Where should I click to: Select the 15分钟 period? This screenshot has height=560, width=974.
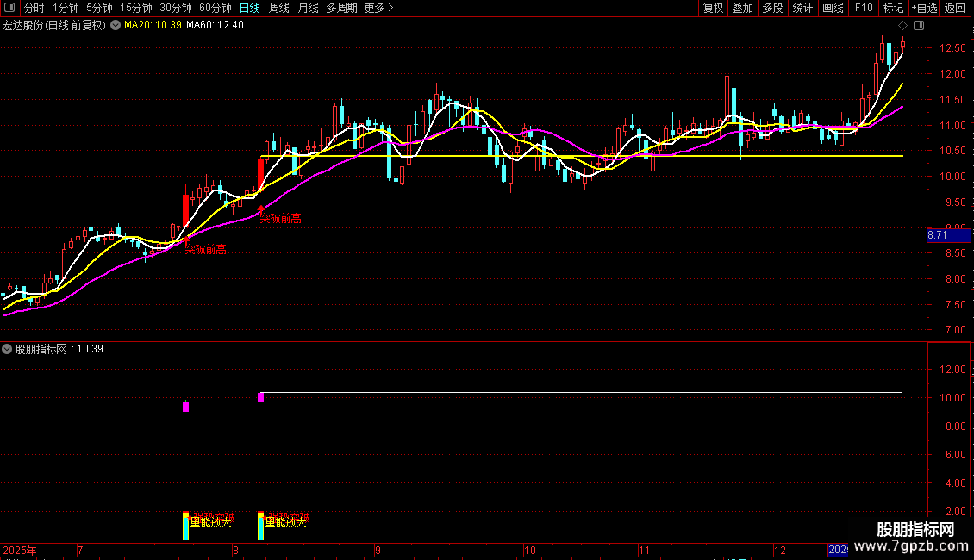point(135,8)
